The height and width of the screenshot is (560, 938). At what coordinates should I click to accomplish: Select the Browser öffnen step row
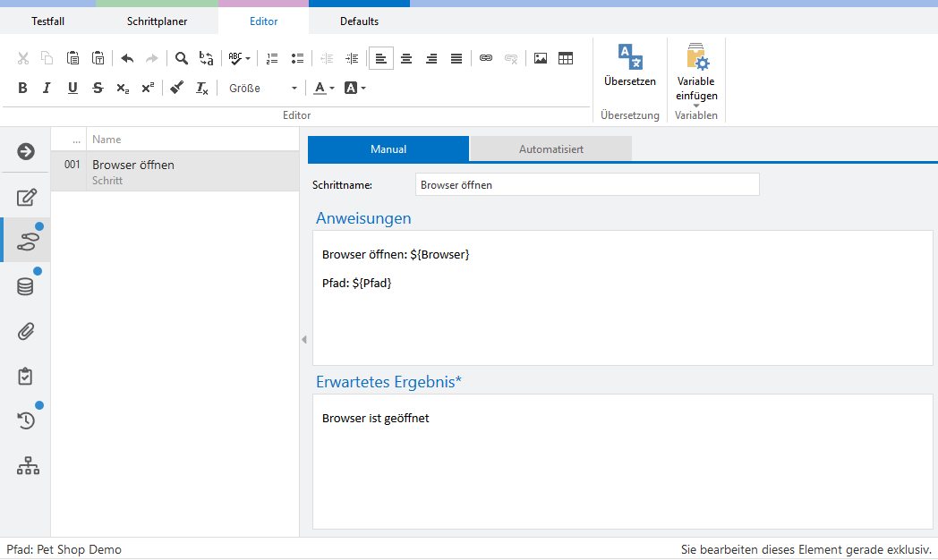[175, 172]
